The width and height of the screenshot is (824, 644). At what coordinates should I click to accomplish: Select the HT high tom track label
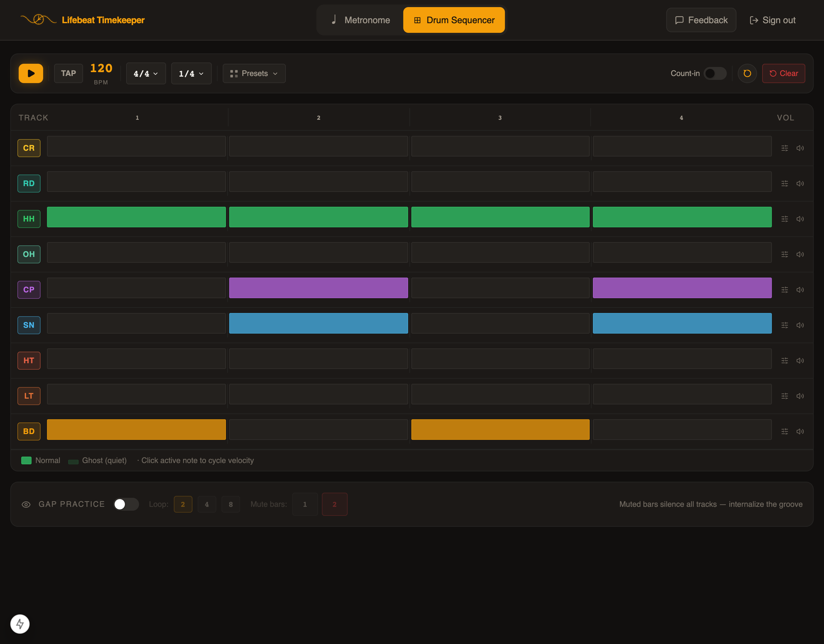pos(29,361)
